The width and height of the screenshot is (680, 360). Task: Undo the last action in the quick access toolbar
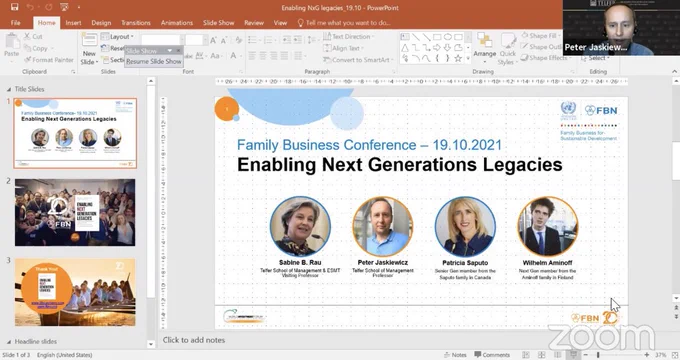point(30,7)
